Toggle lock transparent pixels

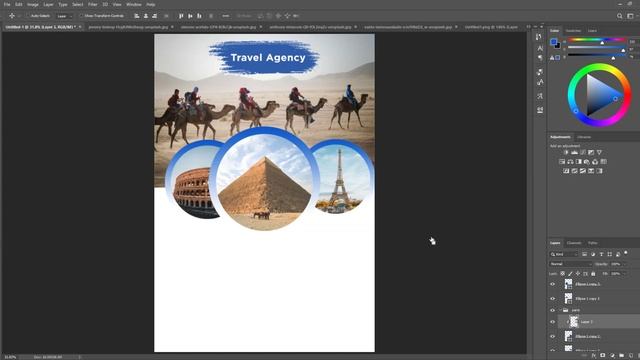562,273
